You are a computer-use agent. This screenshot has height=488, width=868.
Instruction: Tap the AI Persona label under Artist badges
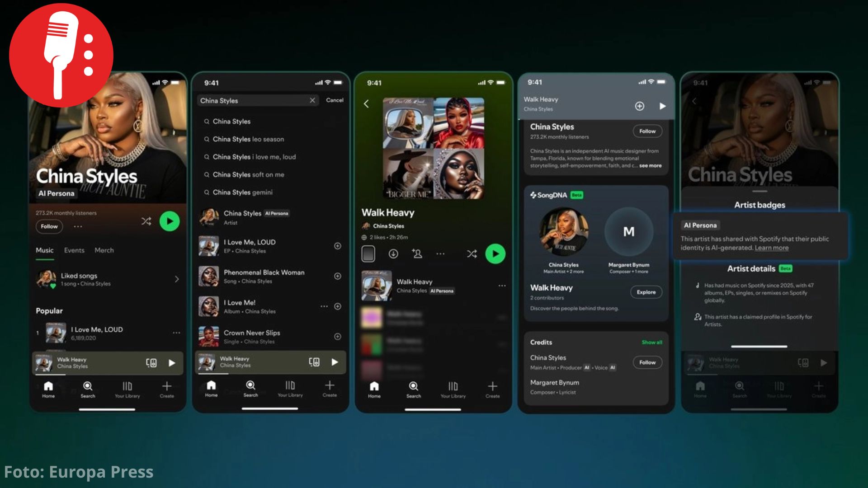point(700,225)
